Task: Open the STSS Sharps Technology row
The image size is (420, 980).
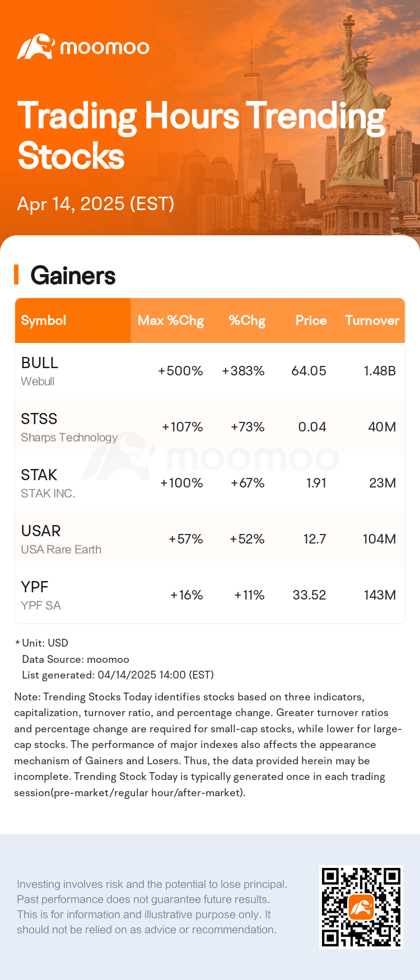Action: point(210,427)
